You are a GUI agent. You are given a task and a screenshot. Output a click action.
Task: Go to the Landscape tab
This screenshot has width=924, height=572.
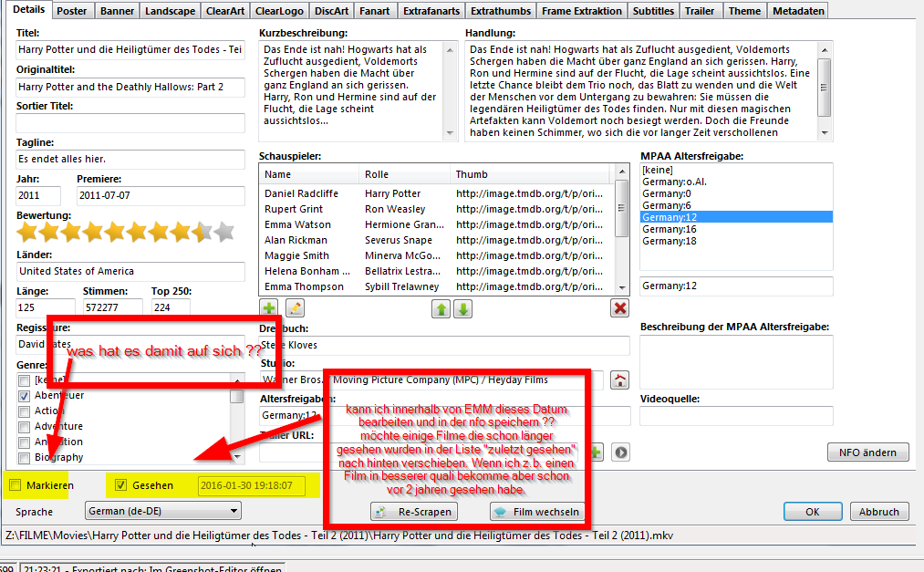[x=170, y=11]
